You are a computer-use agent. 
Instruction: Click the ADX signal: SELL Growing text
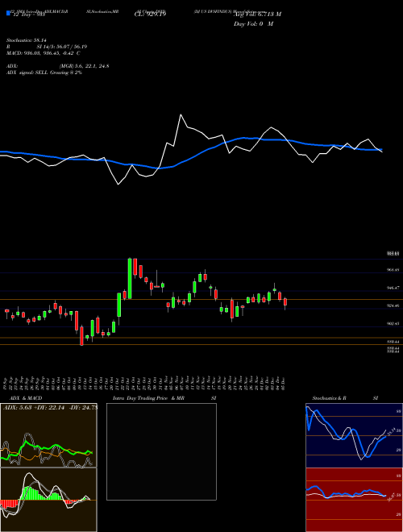click(44, 73)
